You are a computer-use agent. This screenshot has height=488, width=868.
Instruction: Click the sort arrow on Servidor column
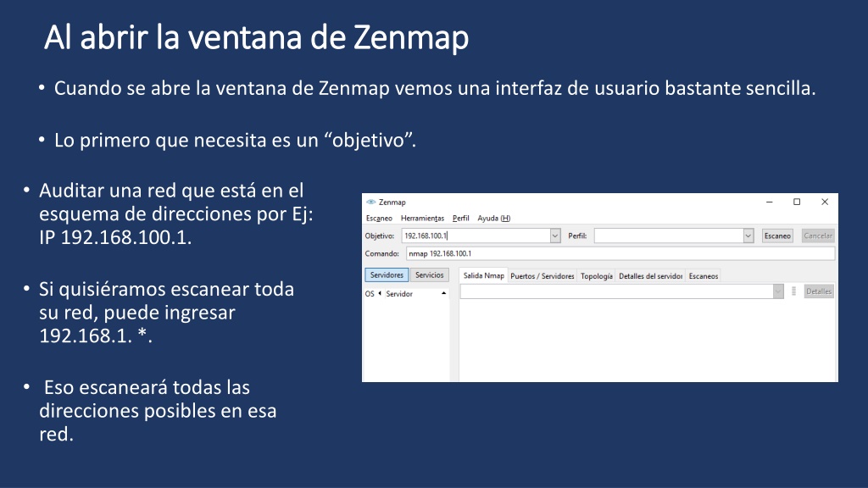tap(443, 293)
